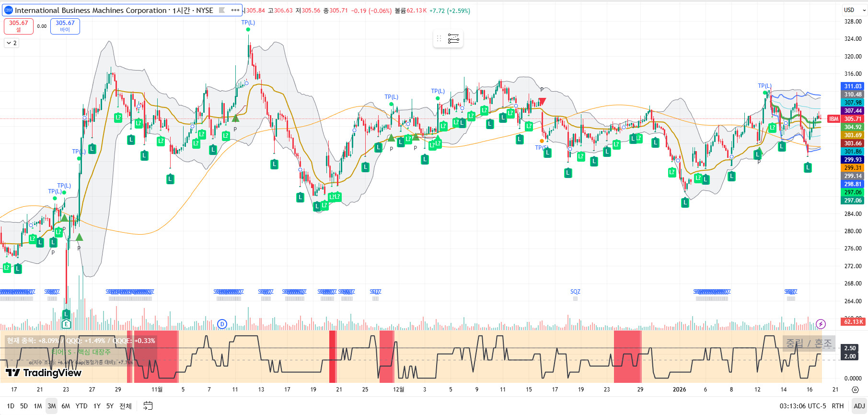Click the 301.86 teal price label

pos(853,152)
